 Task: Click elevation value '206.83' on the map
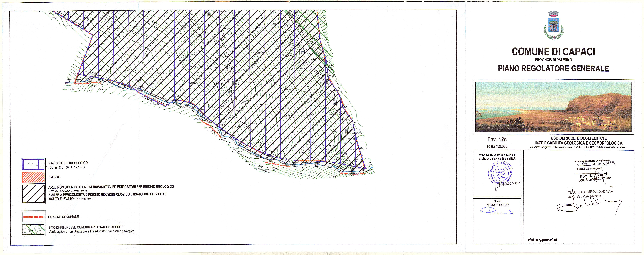pos(103,90)
